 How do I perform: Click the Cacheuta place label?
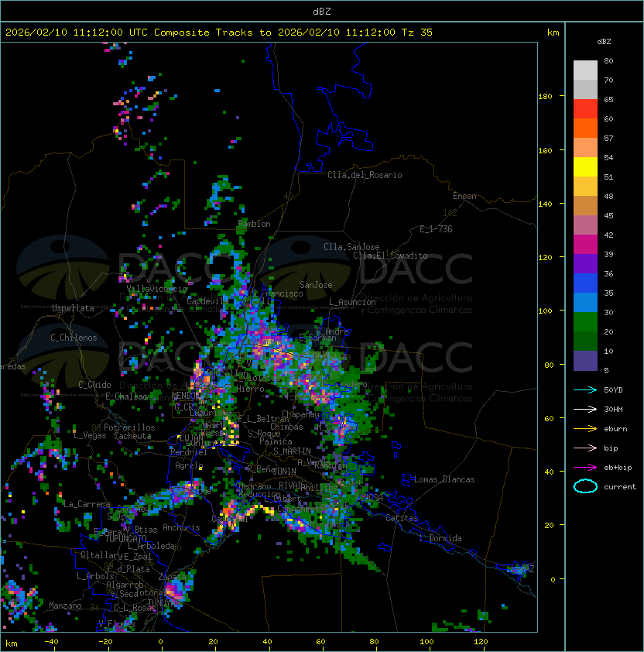(132, 436)
